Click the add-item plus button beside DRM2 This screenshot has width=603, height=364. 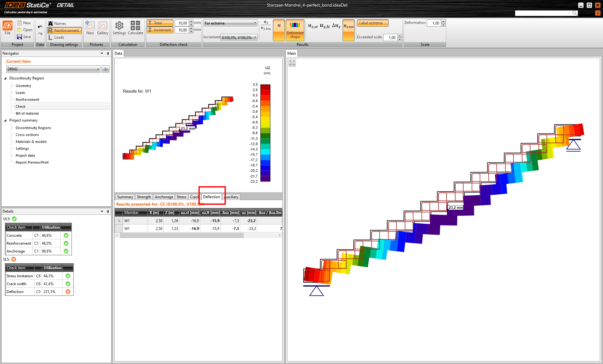coord(106,69)
